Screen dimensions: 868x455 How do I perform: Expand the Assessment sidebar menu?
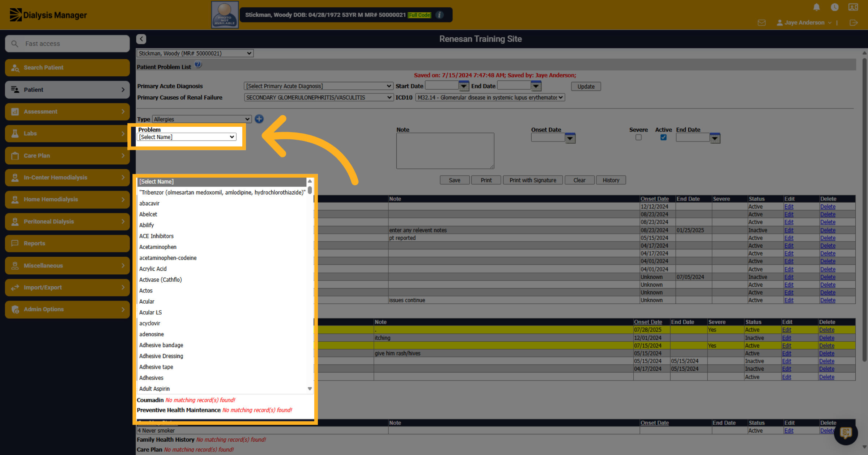(x=67, y=111)
